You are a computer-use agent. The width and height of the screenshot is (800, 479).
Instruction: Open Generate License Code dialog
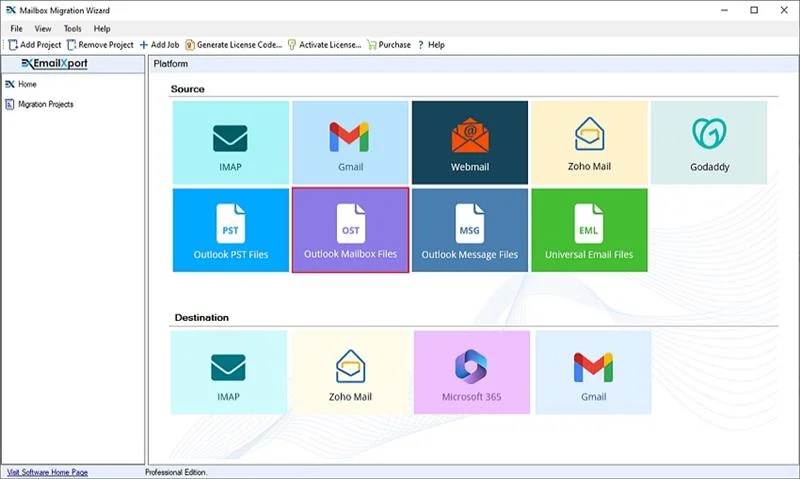pyautogui.click(x=233, y=45)
